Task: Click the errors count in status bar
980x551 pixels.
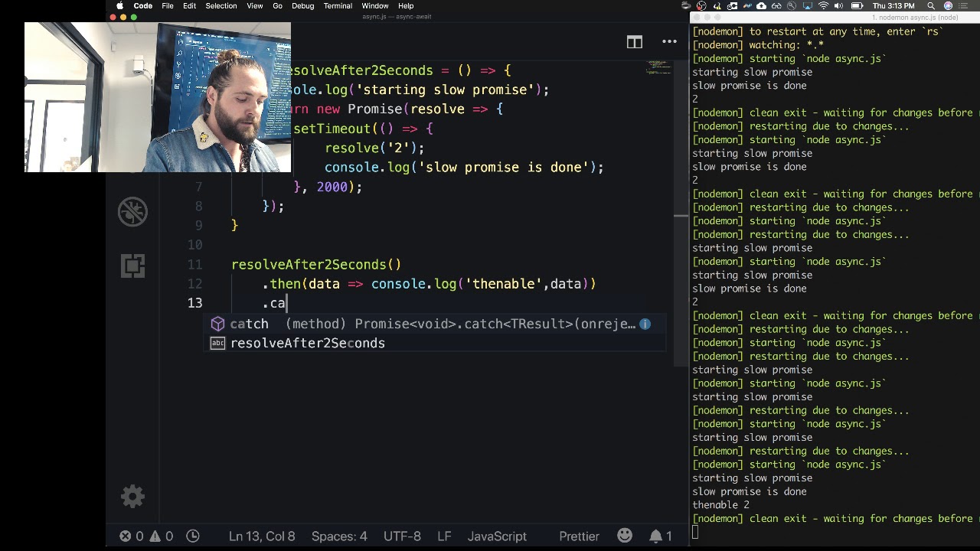Action: pos(131,536)
